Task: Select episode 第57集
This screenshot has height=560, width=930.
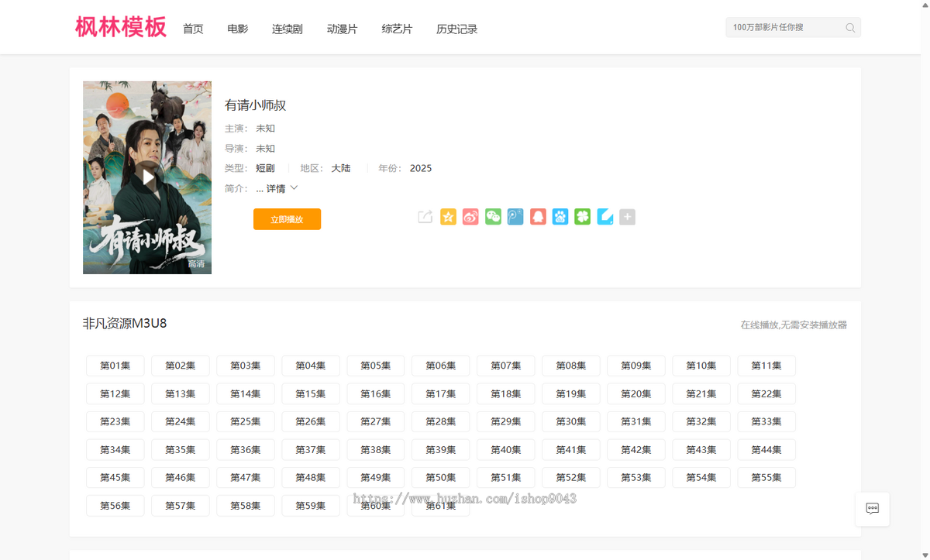Action: click(x=181, y=505)
